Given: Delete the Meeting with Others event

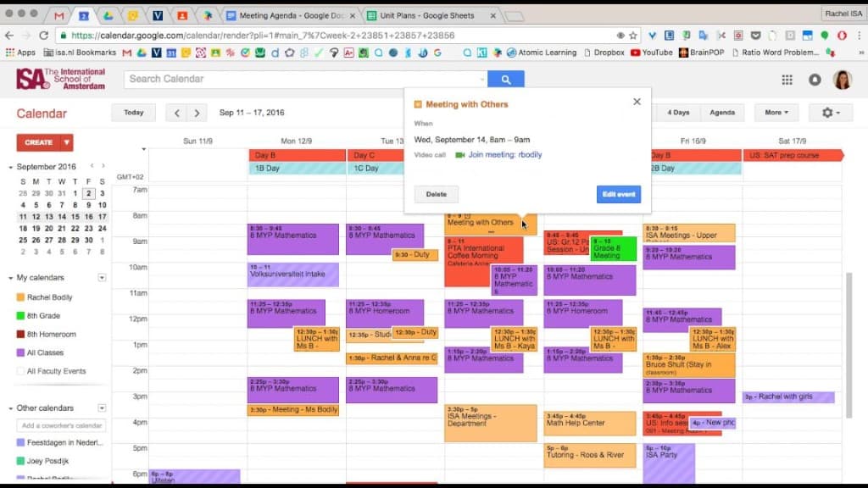Looking at the screenshot, I should 437,194.
